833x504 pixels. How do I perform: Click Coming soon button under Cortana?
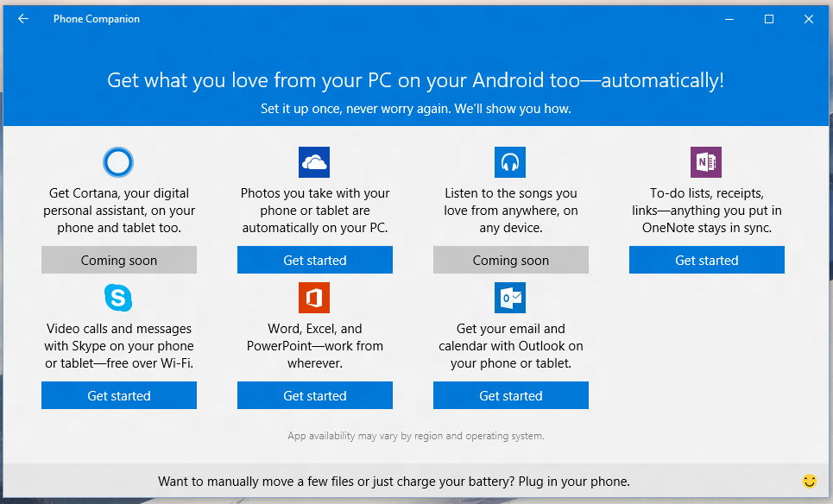119,260
